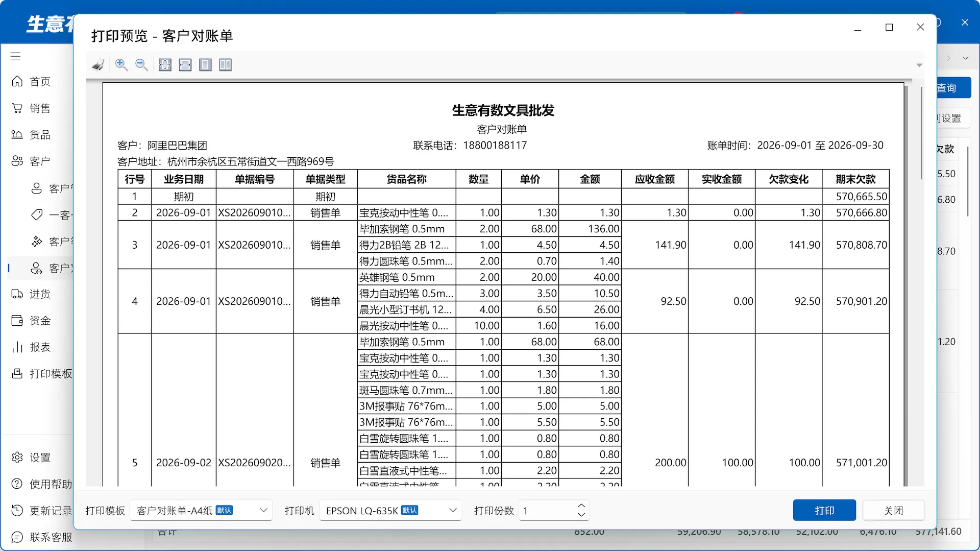
Task: Open 使用帮助 in the sidebar
Action: pos(42,484)
